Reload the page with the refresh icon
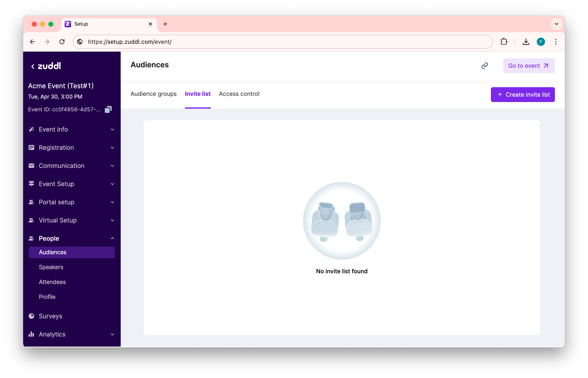This screenshot has height=378, width=588. click(x=62, y=42)
